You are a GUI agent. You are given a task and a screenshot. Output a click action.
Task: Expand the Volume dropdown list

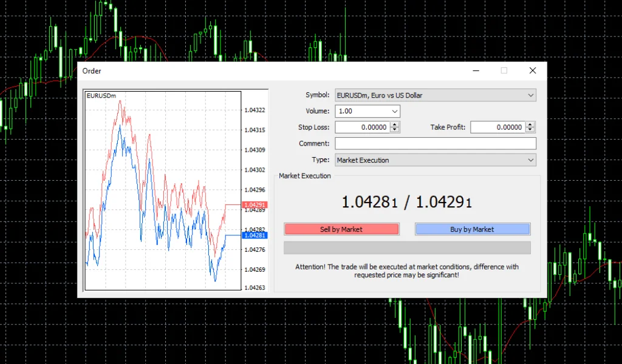395,111
